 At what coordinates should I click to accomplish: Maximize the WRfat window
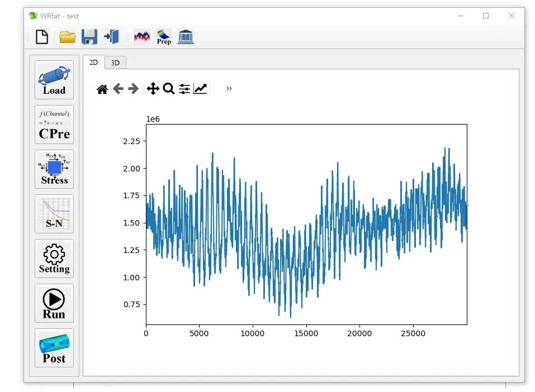coord(486,16)
